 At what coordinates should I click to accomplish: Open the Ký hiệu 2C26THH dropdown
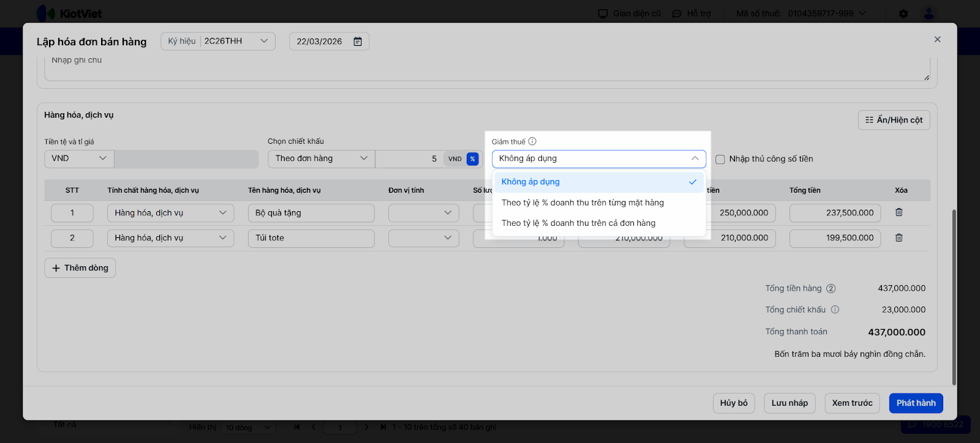point(217,41)
